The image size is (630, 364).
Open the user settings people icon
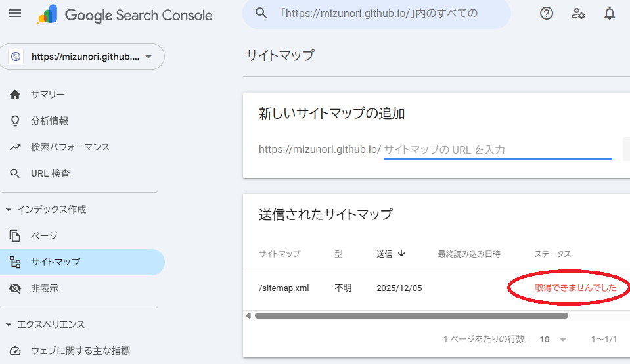coord(577,14)
